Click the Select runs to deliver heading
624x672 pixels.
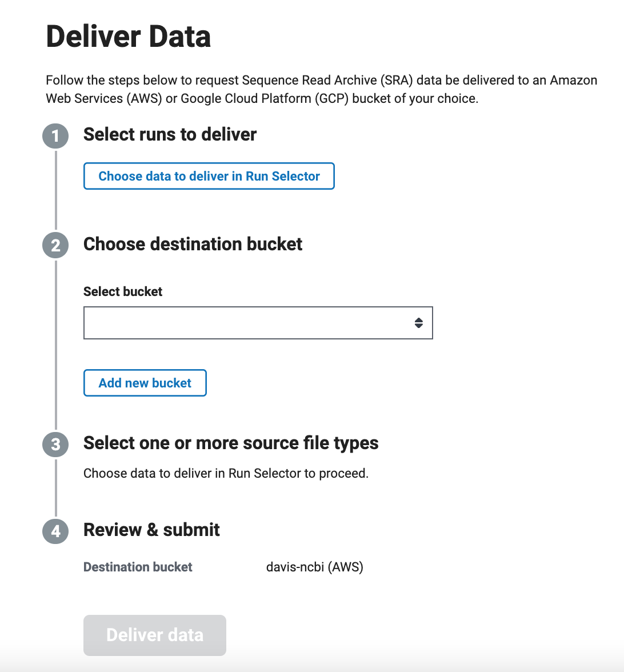170,135
